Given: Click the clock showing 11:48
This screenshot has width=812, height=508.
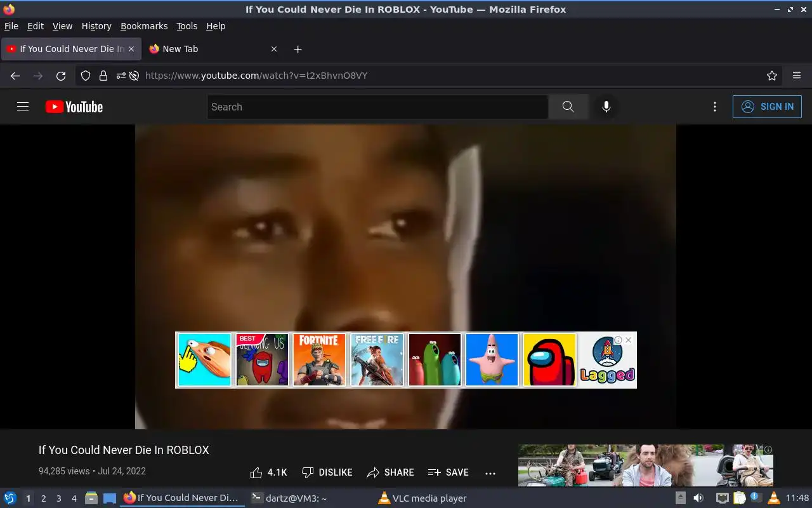Looking at the screenshot, I should (797, 498).
